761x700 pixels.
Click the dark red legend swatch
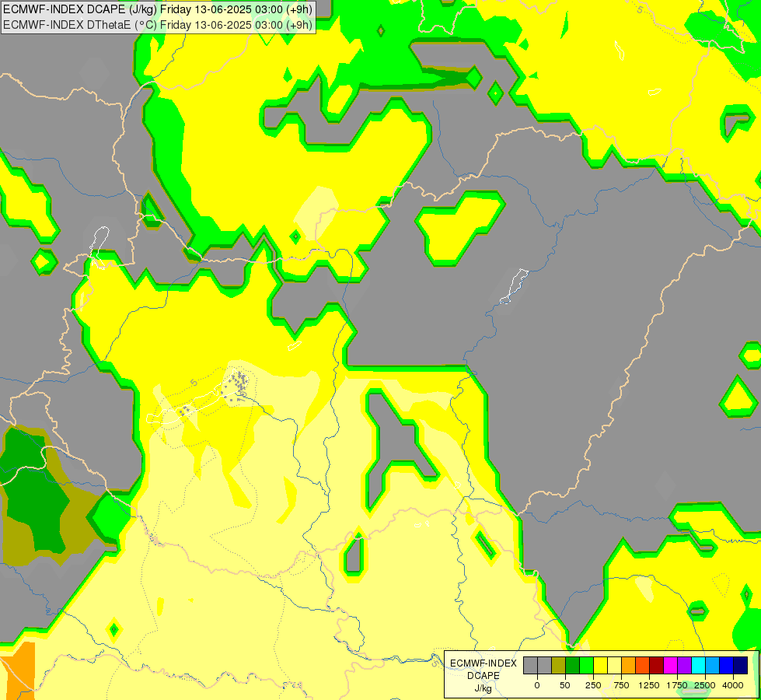657,666
